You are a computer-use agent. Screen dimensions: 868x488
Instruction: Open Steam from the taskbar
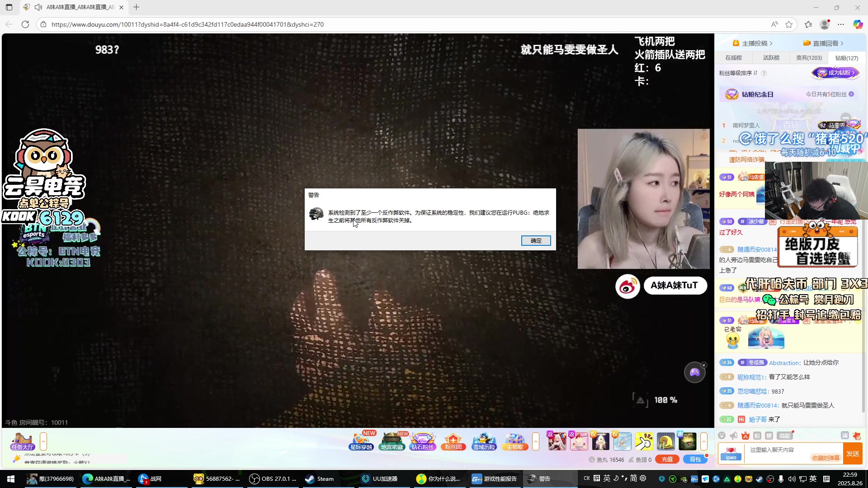point(319,479)
